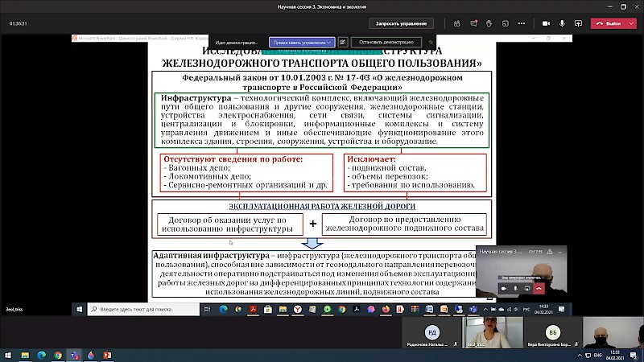This screenshot has width=644, height=362.
Task: Open Chrome from the Windows taskbar
Action: 57,355
